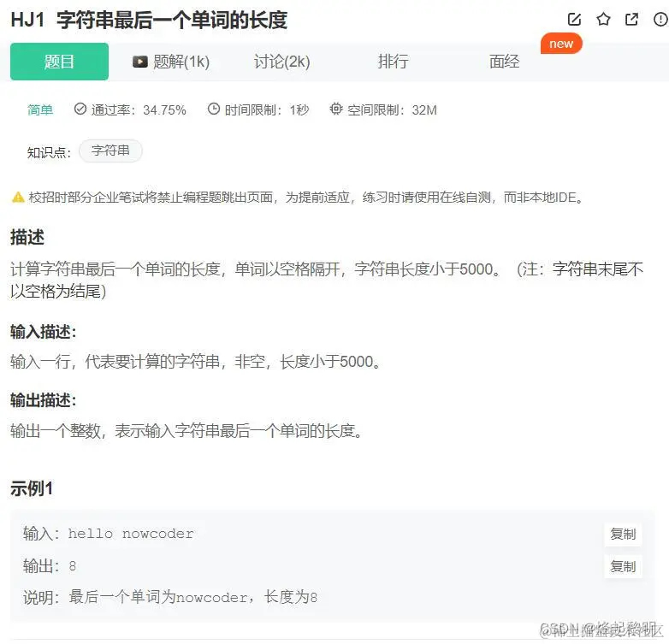Viewport: 669px width, 644px height.
Task: Star this problem with the favorite icon
Action: 603,19
